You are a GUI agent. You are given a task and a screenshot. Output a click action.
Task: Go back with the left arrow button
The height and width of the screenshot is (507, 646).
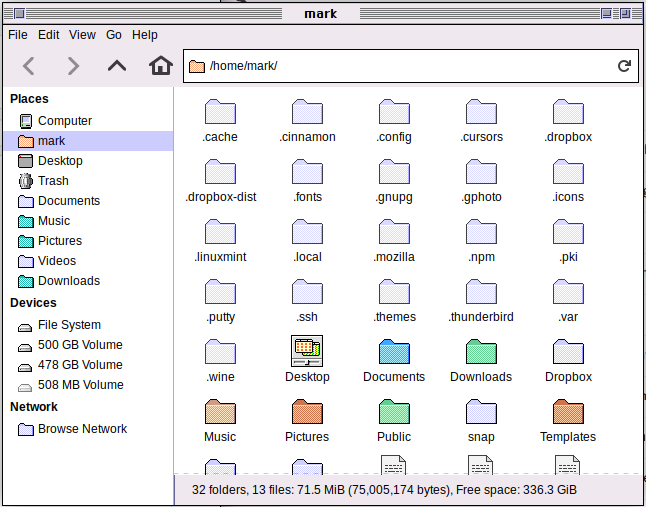coord(28,66)
